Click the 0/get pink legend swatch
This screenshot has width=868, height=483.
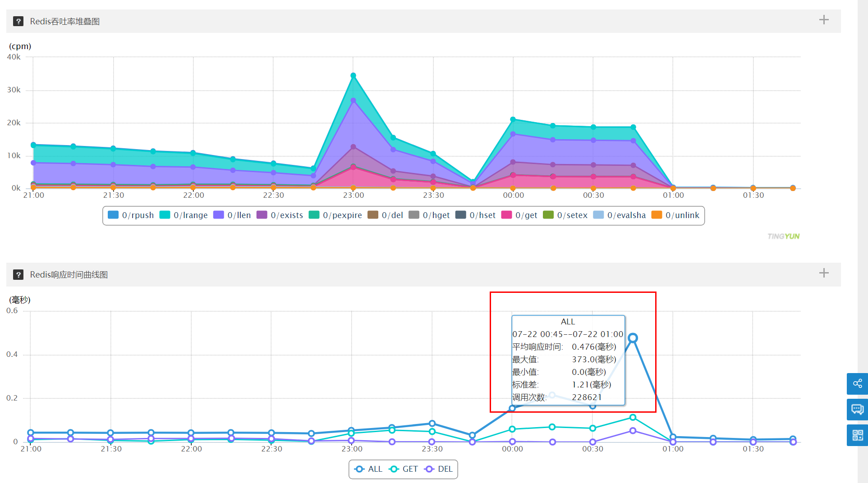click(506, 215)
